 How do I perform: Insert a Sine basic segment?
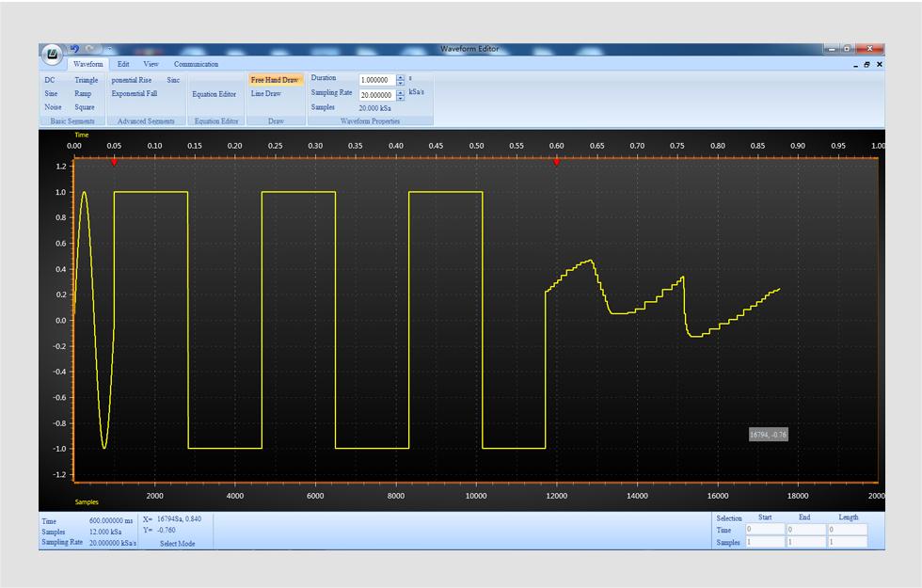click(51, 94)
